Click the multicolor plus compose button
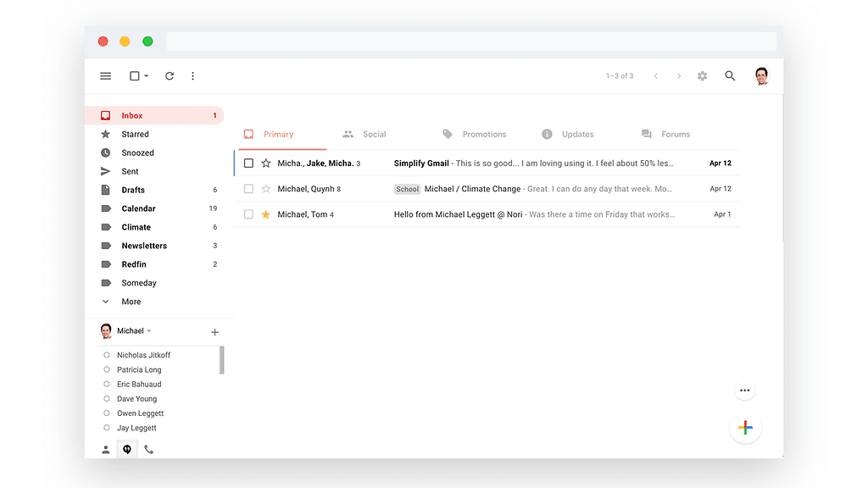 pos(745,428)
